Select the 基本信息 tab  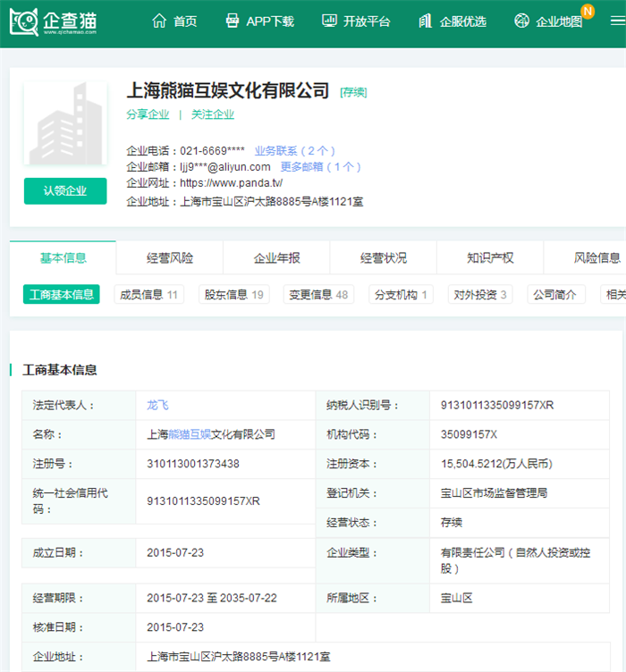pos(63,257)
